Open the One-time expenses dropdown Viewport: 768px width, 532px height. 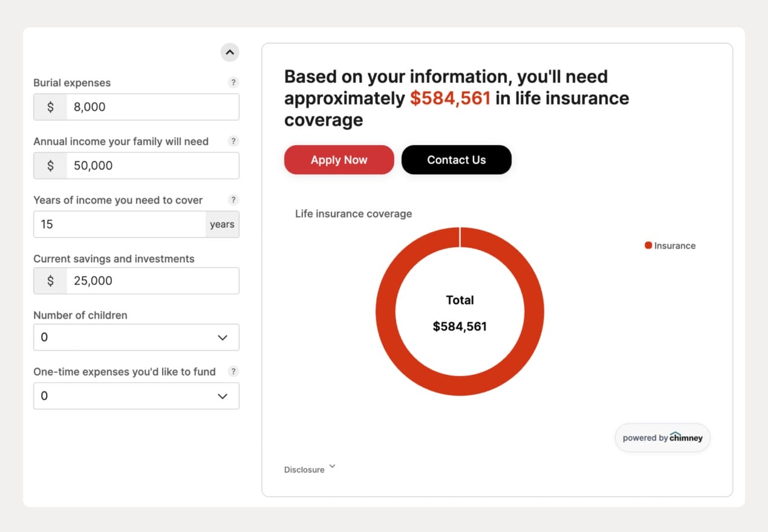pyautogui.click(x=136, y=396)
